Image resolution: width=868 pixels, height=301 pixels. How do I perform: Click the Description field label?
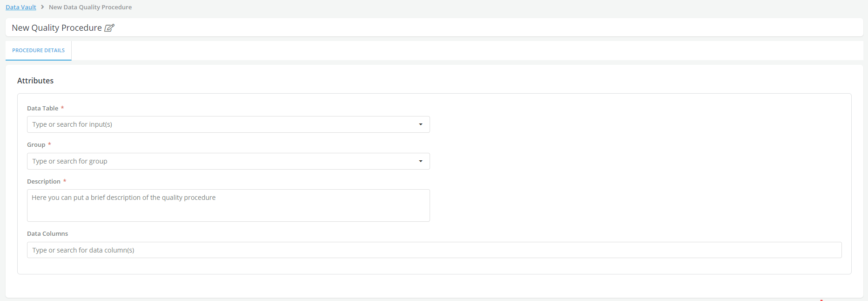point(44,182)
